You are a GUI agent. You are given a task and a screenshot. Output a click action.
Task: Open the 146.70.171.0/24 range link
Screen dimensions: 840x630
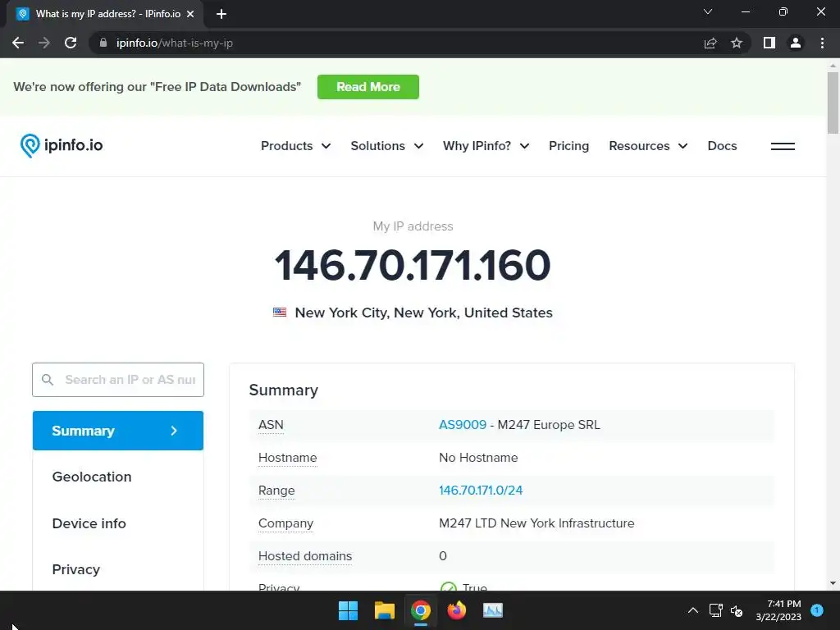pyautogui.click(x=481, y=491)
